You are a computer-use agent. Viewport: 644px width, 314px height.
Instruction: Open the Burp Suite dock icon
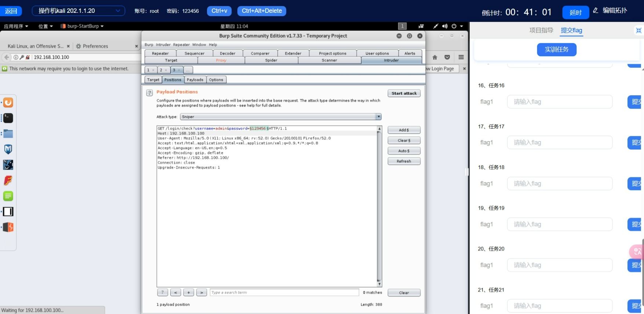click(x=8, y=227)
